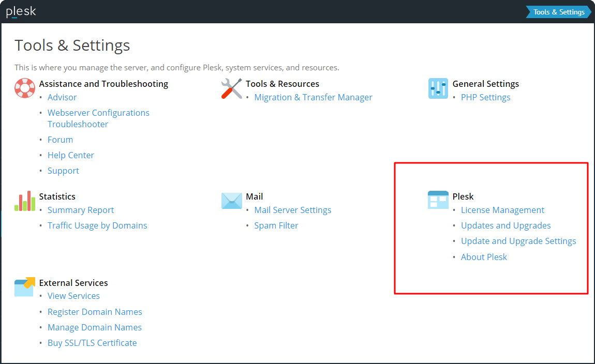This screenshot has height=364, width=595.
Task: Click the General Settings sliders icon
Action: (x=438, y=88)
